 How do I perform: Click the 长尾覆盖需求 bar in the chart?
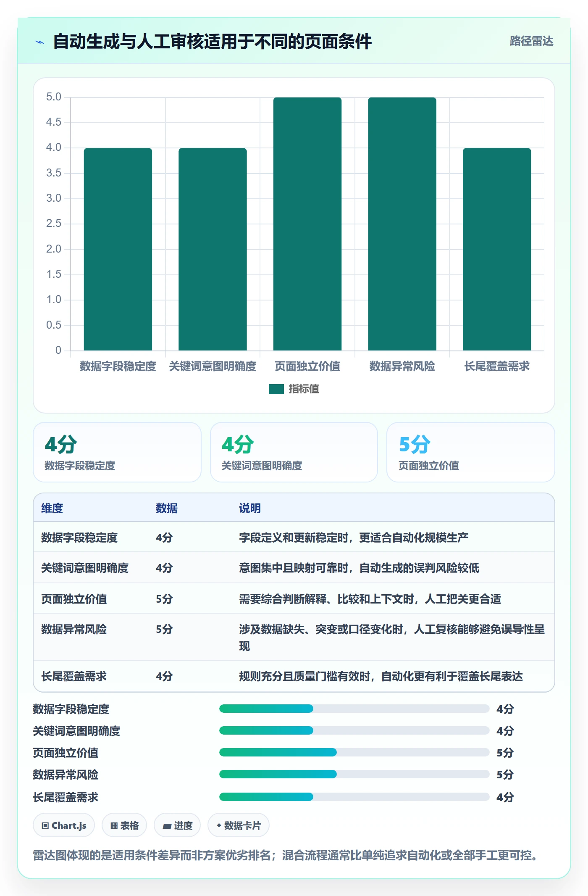pos(497,249)
